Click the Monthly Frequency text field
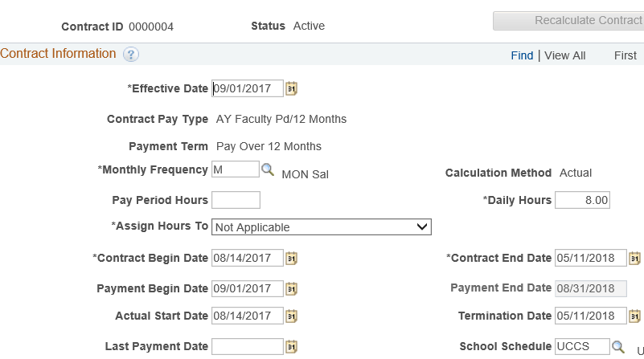The width and height of the screenshot is (644, 359). [x=236, y=169]
